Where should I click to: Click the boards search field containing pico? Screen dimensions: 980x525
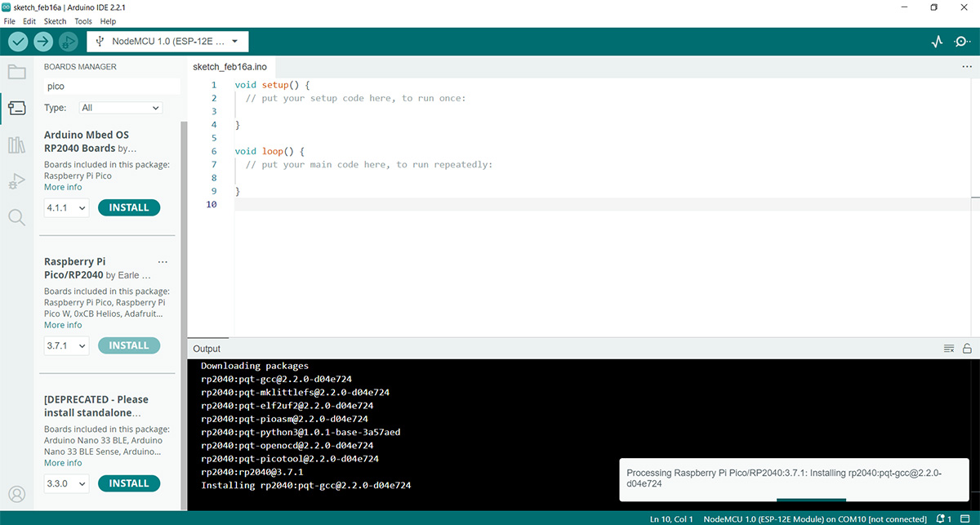(x=111, y=86)
